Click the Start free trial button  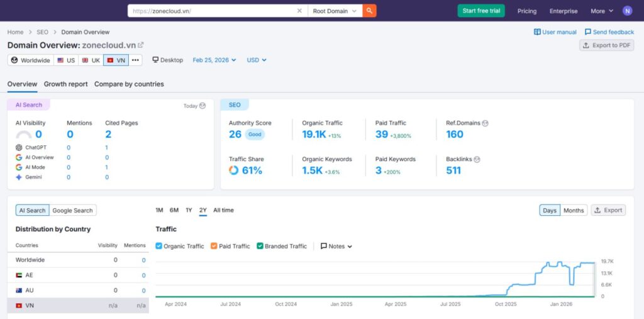[x=480, y=11]
